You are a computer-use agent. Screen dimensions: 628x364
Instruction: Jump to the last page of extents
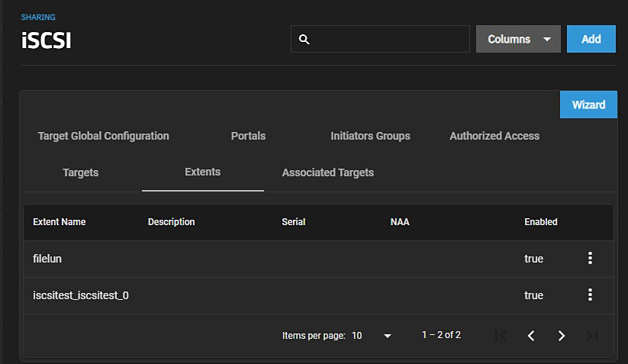coord(591,336)
